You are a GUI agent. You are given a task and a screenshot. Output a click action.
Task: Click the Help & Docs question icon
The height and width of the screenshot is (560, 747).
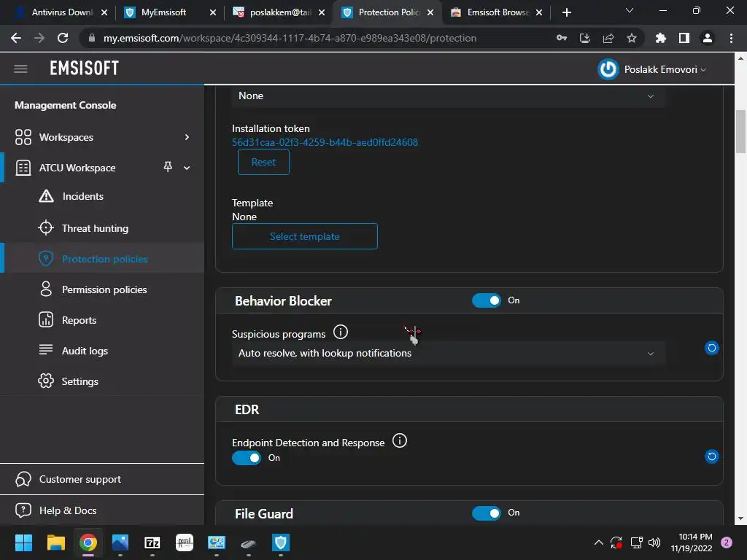pos(23,510)
